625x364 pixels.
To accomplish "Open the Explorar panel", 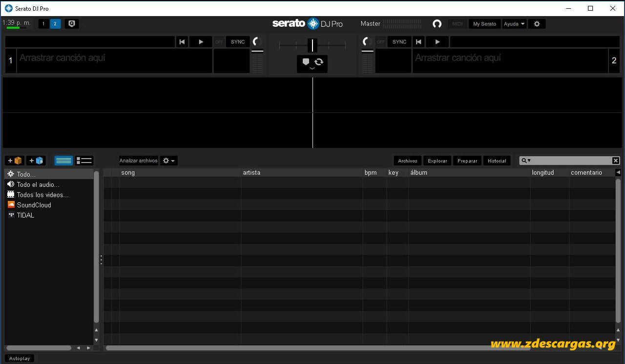I will 437,161.
